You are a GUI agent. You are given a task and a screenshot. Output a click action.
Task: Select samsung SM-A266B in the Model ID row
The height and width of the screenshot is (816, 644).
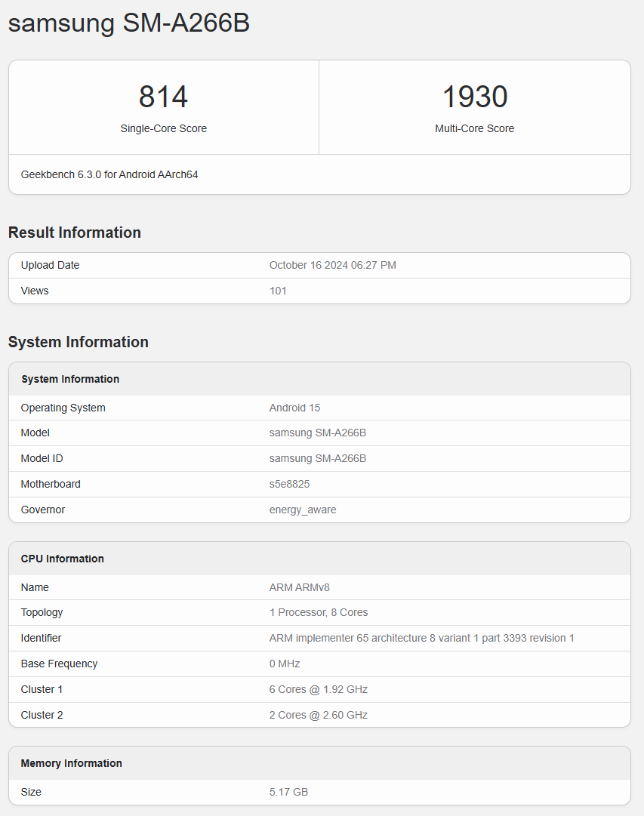(x=318, y=458)
